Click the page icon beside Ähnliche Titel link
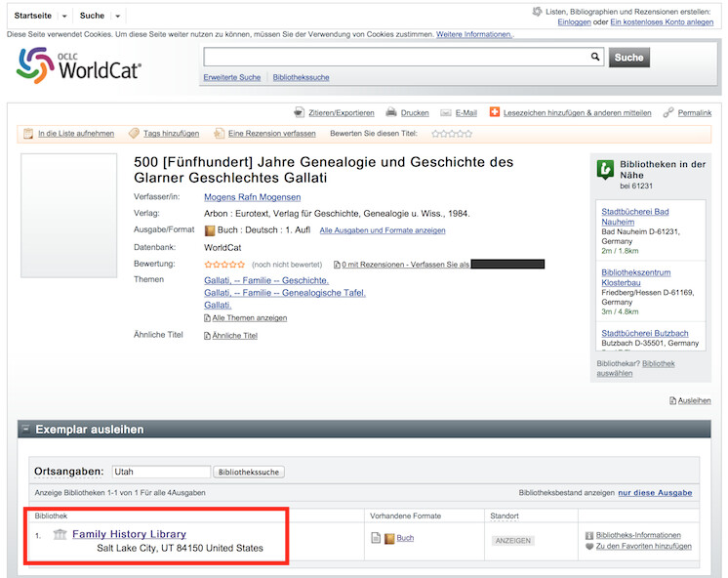The height and width of the screenshot is (578, 728). (207, 336)
